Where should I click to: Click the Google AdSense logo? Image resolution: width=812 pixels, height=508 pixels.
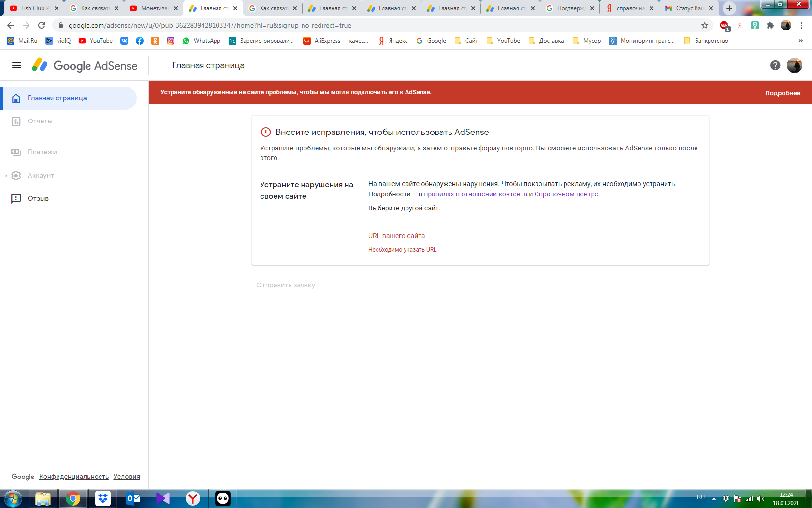coord(85,65)
